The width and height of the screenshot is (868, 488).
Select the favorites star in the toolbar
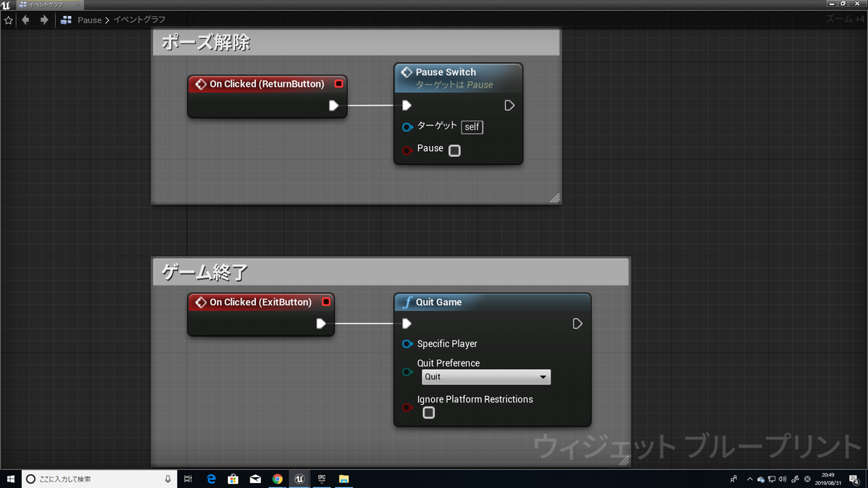click(x=8, y=20)
